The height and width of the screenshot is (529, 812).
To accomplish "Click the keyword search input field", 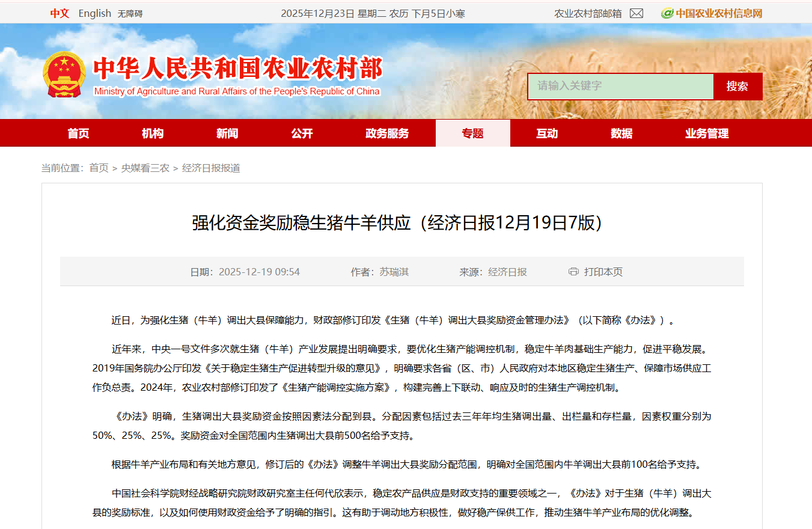I will pos(620,86).
